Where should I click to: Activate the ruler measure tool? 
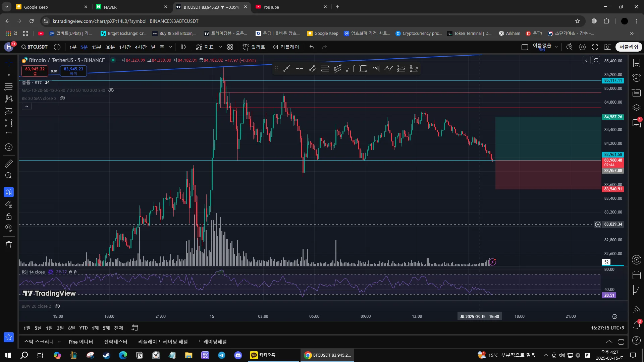click(9, 163)
